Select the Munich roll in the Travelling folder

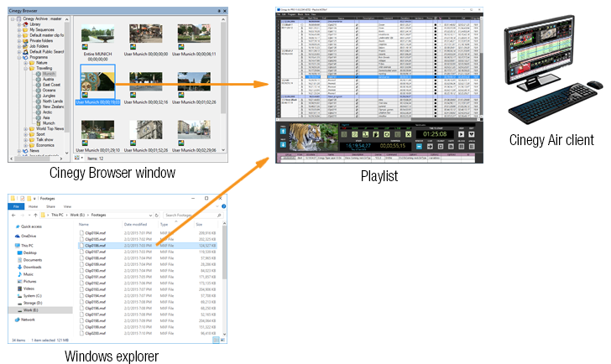tap(49, 74)
